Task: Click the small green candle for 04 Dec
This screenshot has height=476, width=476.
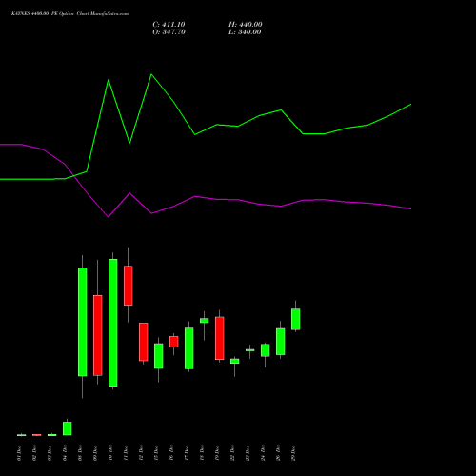Action: [68, 428]
